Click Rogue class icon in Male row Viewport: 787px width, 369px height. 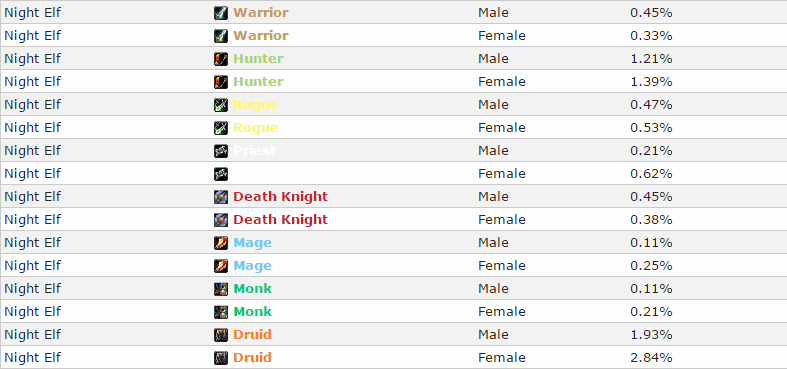tap(221, 105)
